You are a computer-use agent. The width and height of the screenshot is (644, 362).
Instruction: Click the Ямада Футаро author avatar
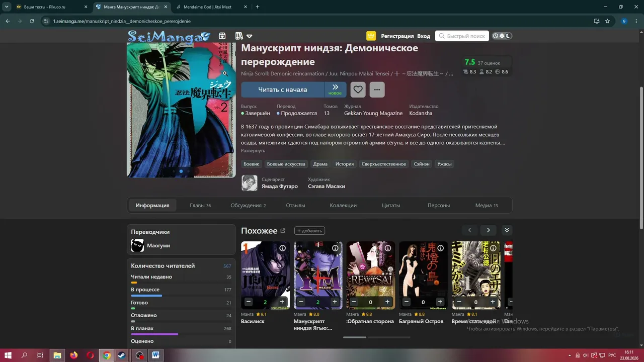click(x=250, y=183)
